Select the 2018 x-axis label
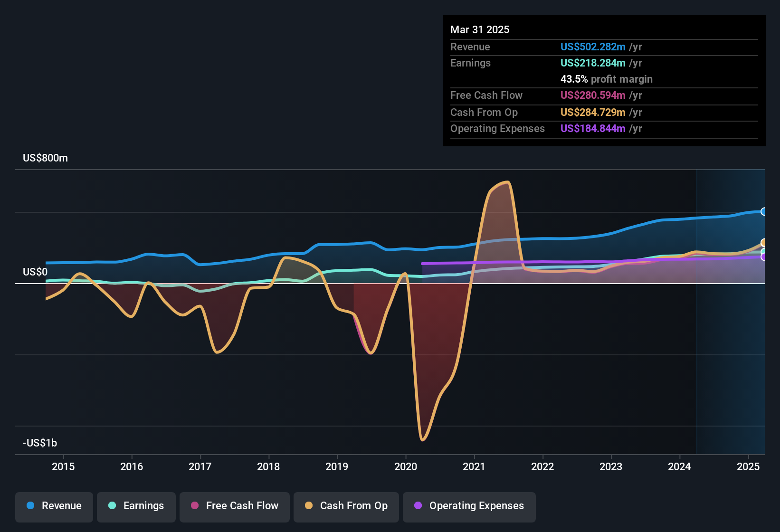The image size is (780, 532). 268,466
